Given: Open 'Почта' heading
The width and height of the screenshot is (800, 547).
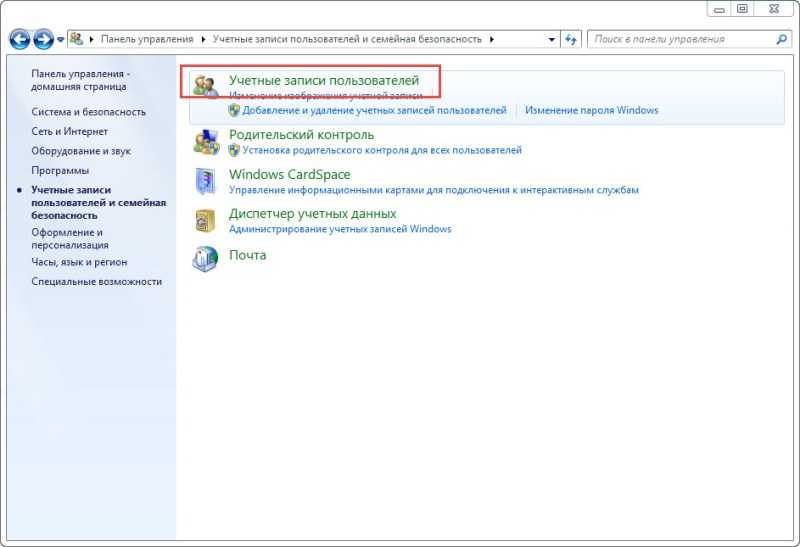Looking at the screenshot, I should (247, 255).
